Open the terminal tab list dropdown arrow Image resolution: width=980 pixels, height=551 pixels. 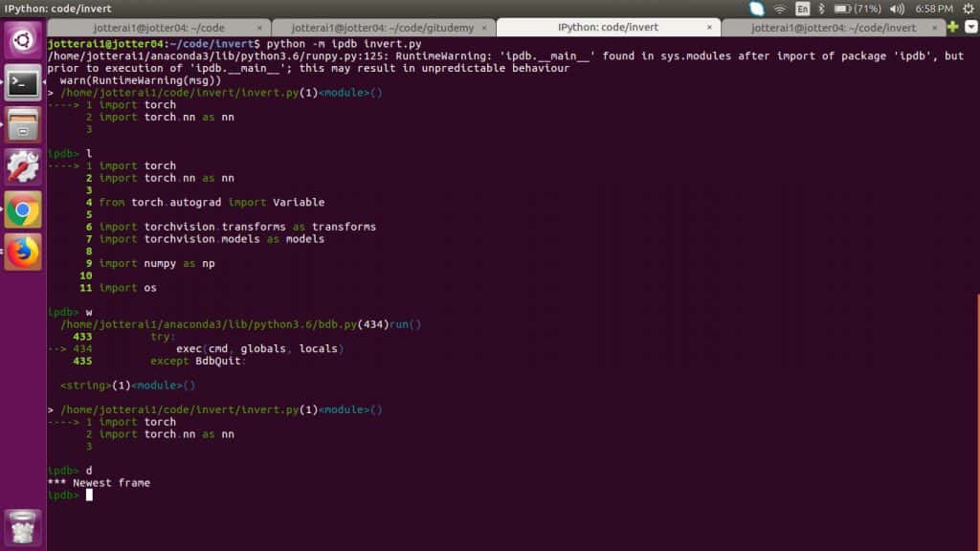pos(970,27)
